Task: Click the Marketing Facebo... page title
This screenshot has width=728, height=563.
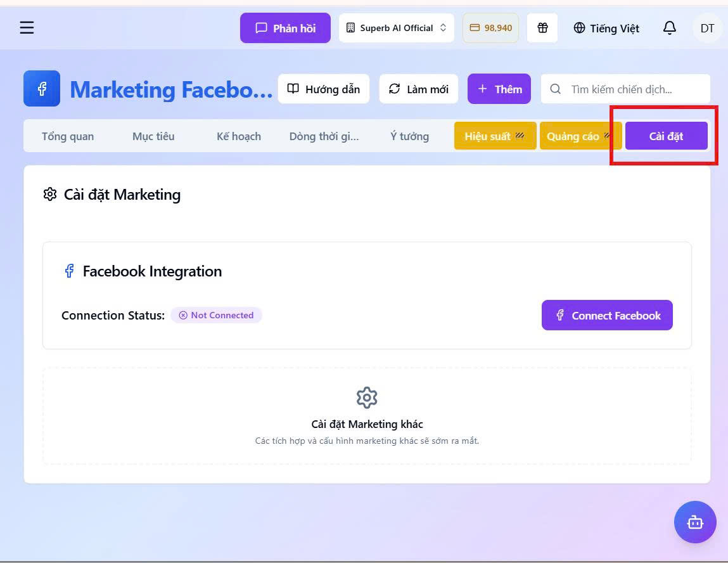Action: [x=171, y=89]
